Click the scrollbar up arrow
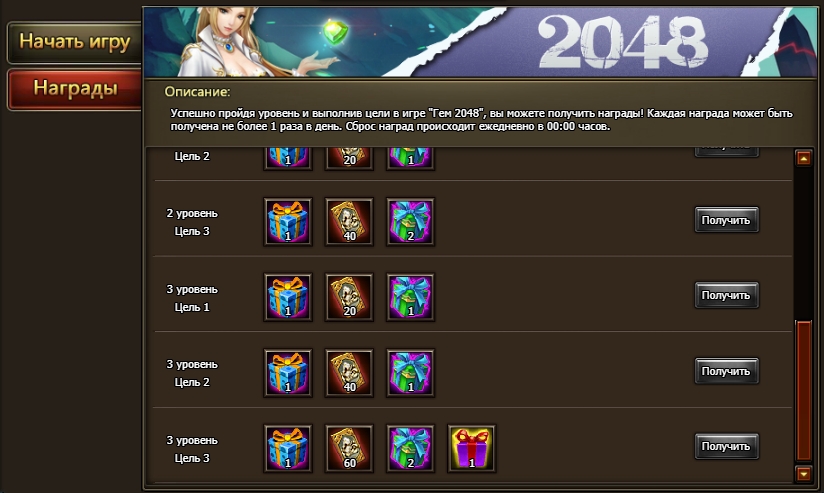 pyautogui.click(x=804, y=158)
